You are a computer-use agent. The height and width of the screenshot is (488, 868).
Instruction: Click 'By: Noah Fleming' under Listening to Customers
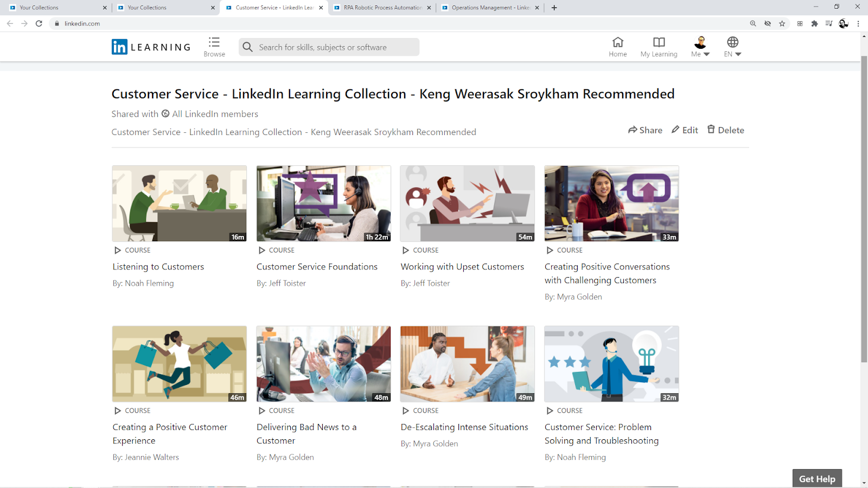(143, 283)
